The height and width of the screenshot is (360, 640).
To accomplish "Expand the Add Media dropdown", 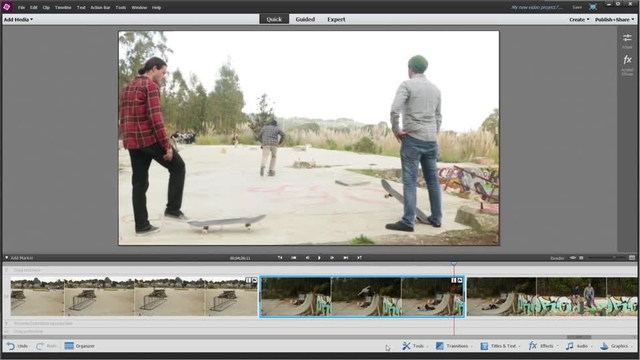I will [18, 19].
